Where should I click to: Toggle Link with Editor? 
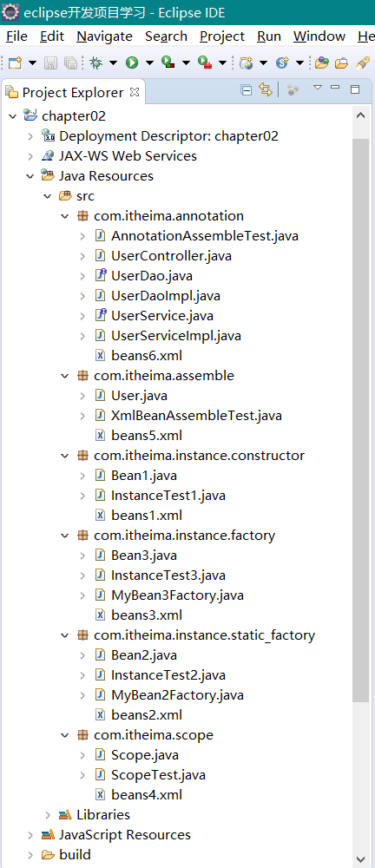click(266, 89)
